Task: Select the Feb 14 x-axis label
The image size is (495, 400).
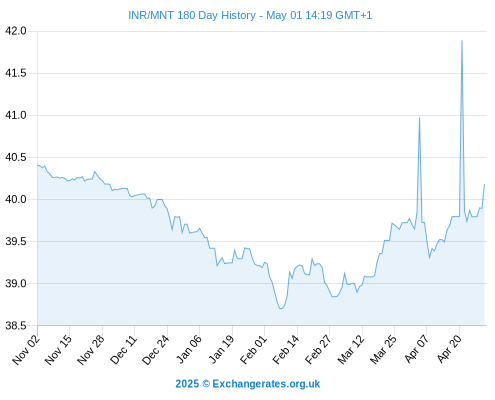Action: point(286,350)
